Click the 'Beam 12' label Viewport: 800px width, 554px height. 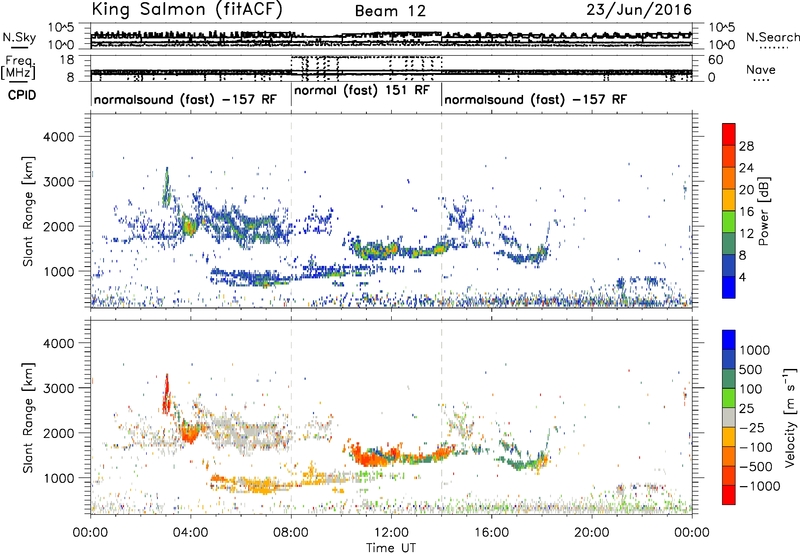pos(390,11)
